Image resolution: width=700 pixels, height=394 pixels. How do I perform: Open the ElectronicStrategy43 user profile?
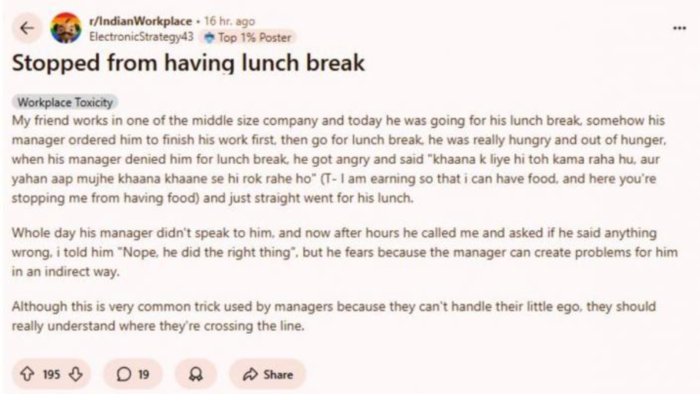[142, 37]
